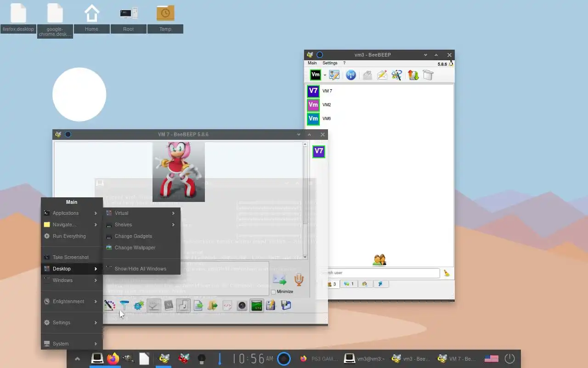Expand the Enlightenment submenu
This screenshot has height=368, width=588.
coord(72,302)
